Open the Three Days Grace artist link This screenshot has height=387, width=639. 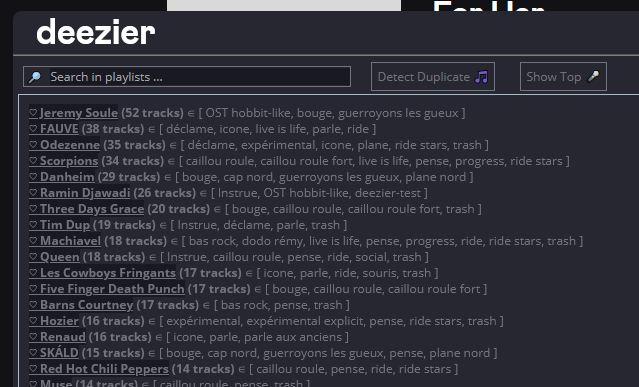pos(92,209)
